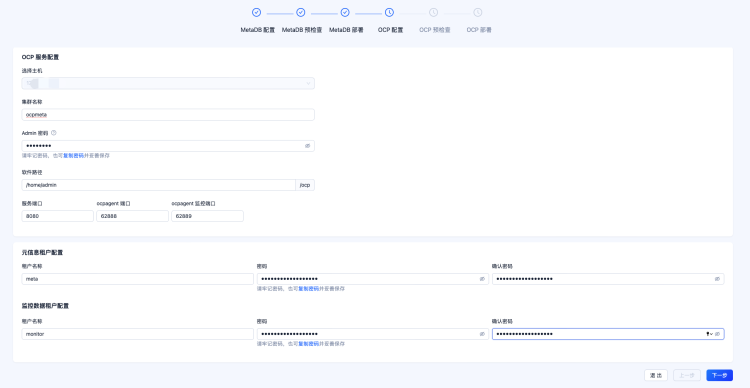Click 复制密码 link under Admin password

pyautogui.click(x=73, y=156)
